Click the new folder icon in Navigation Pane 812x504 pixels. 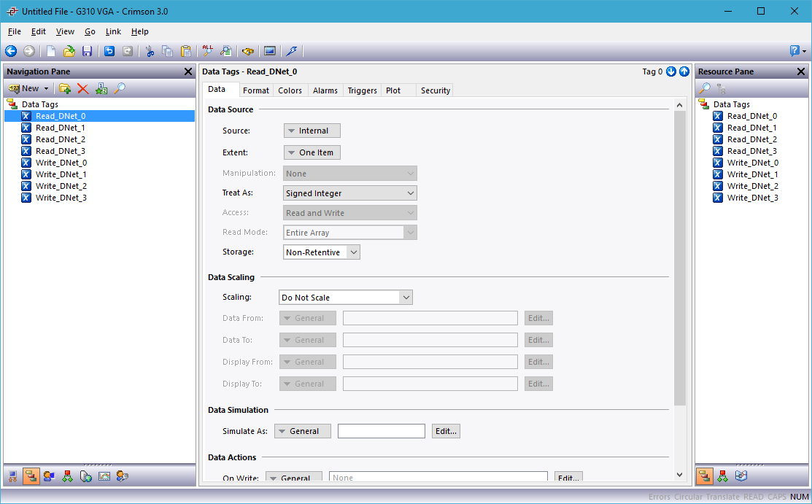coord(65,88)
